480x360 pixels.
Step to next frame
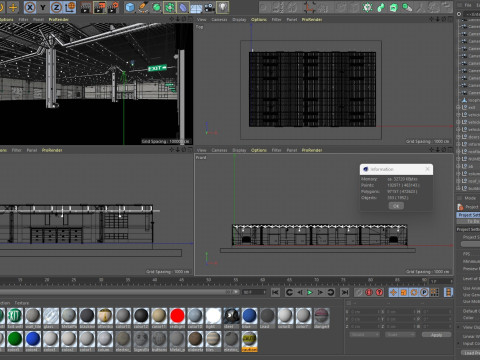[x=320, y=292]
